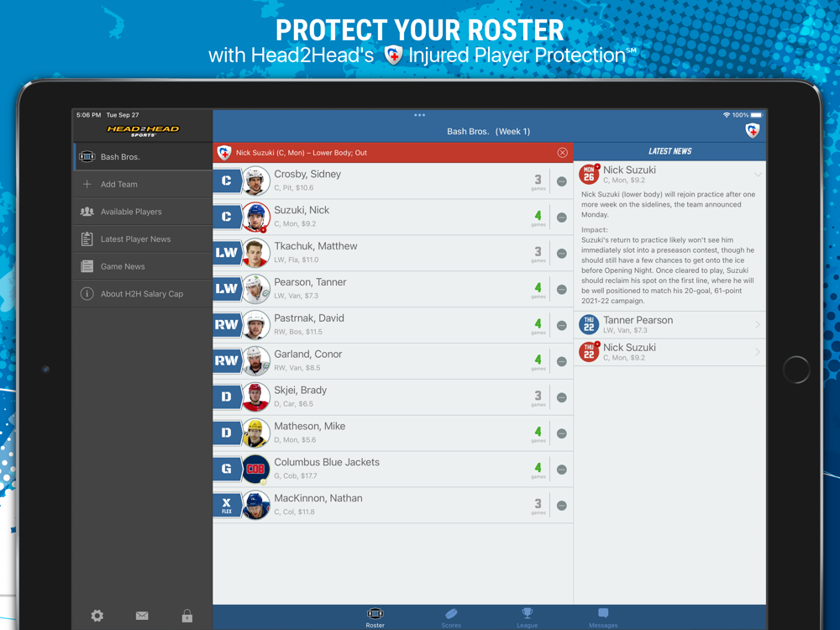
Task: Open Sidney Crosby's player photo
Action: [x=256, y=181]
